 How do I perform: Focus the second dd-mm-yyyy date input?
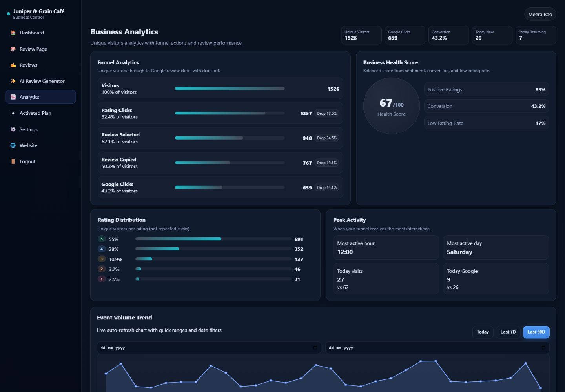click(437, 348)
